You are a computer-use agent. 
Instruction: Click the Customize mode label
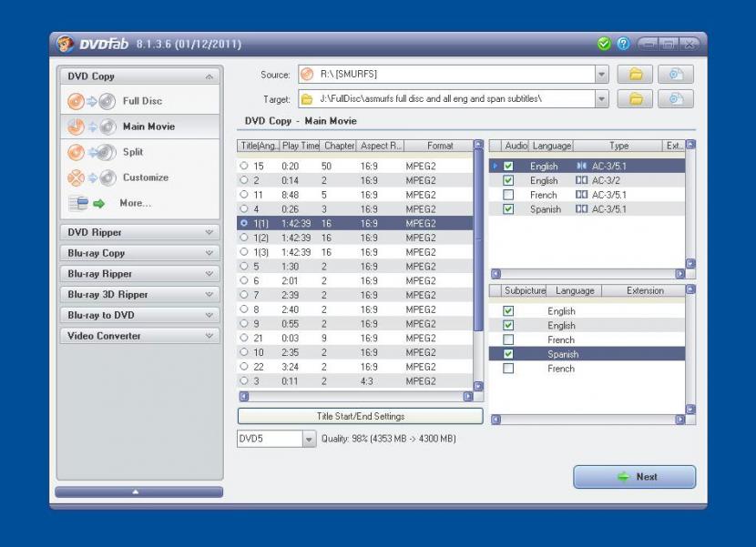[146, 177]
